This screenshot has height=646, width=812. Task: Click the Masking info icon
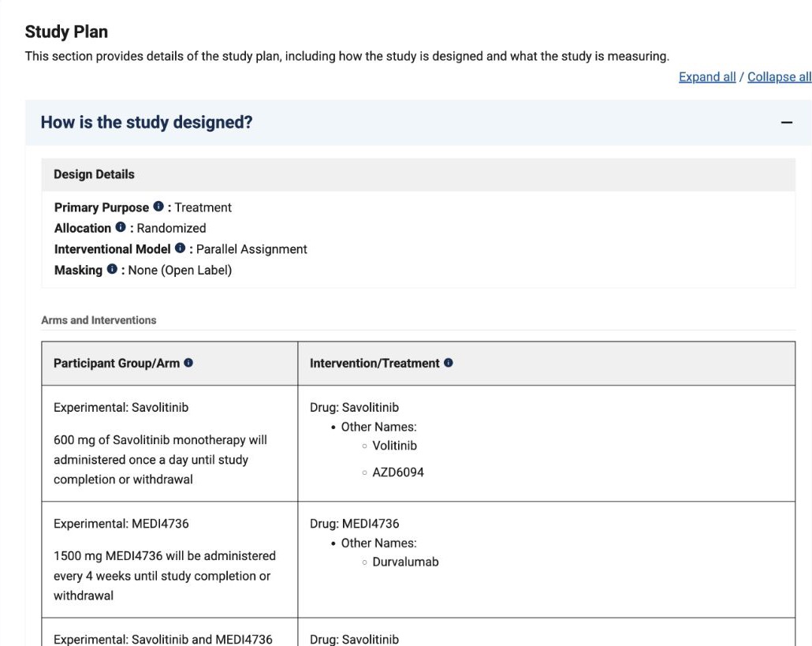[112, 269]
